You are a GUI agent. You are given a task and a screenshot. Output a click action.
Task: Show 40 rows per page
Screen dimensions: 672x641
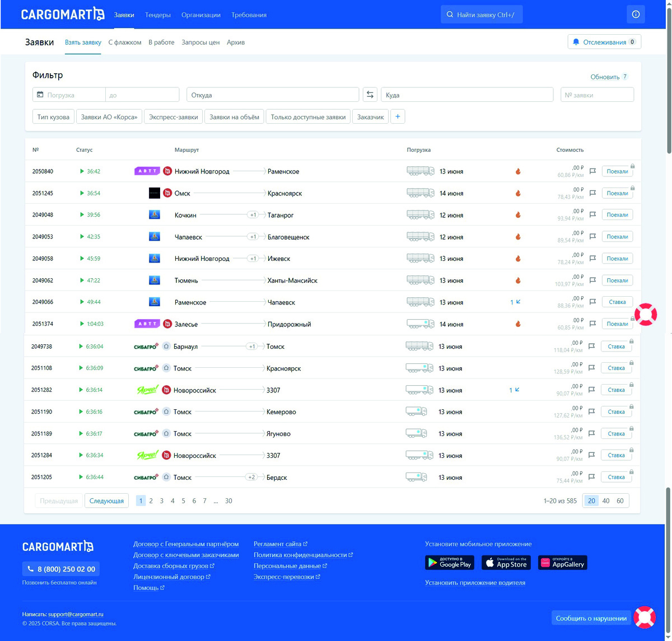[x=606, y=500]
